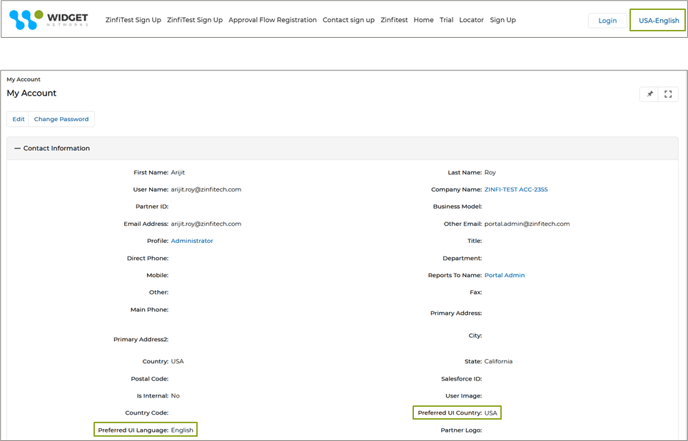Open the USA-English language selector
The image size is (688, 441).
tap(658, 20)
